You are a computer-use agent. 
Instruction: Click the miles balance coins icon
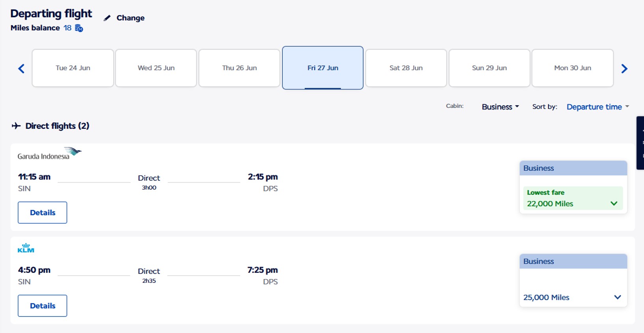click(x=79, y=28)
